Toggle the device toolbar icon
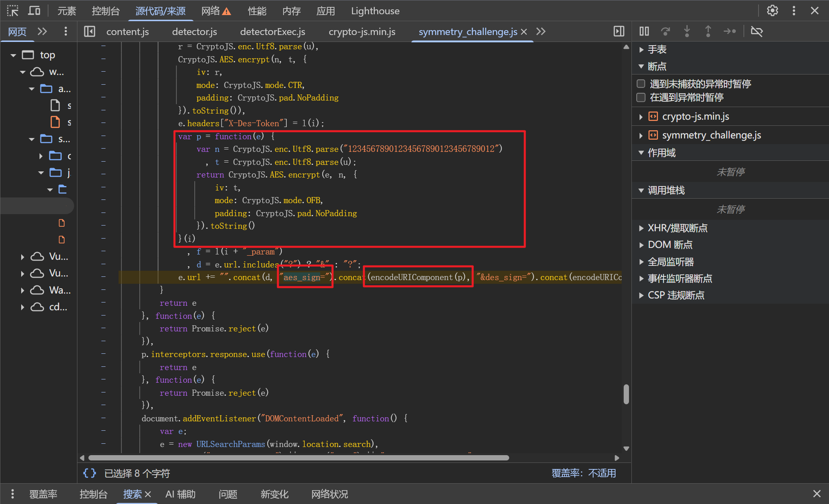829x504 pixels. pos(34,11)
